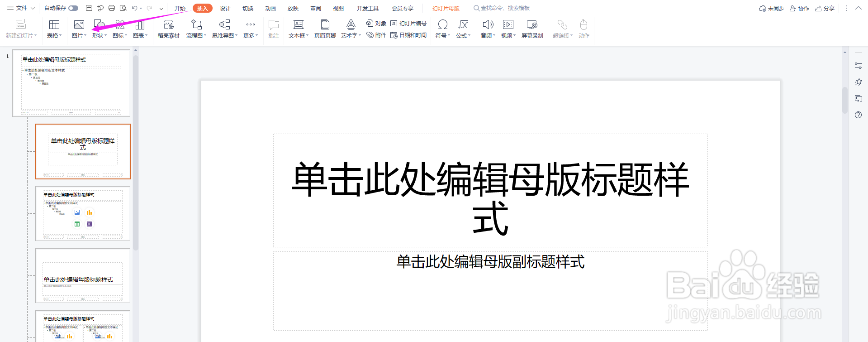
Task: Open the quick access toolbar customize arrow
Action: click(x=161, y=8)
